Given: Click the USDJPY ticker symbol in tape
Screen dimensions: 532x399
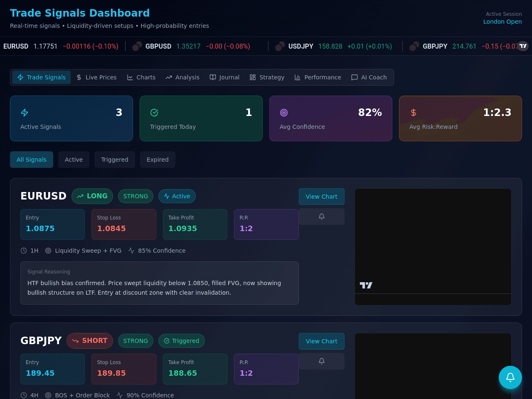Looking at the screenshot, I should pos(301,46).
